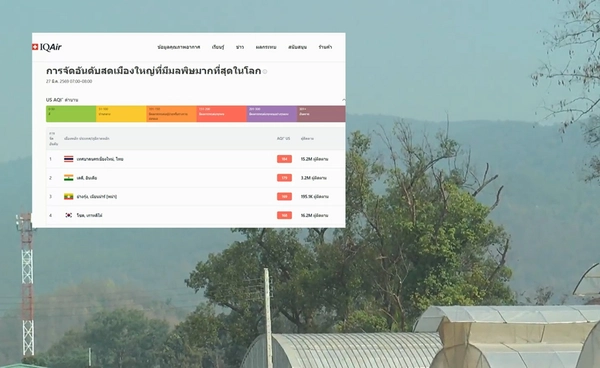Click the IQAir logo
Viewport: 600px width, 368px height.
click(x=47, y=47)
